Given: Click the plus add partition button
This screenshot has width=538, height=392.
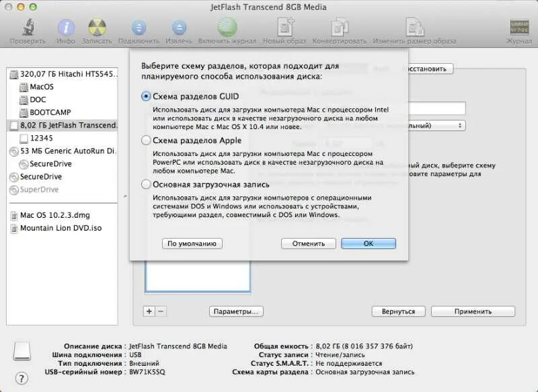Looking at the screenshot, I should (149, 311).
